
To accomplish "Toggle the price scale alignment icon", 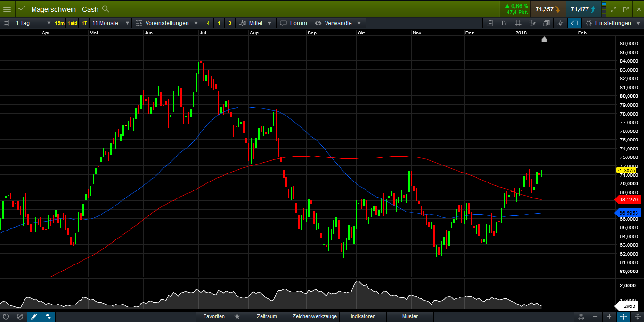I will click(490, 23).
